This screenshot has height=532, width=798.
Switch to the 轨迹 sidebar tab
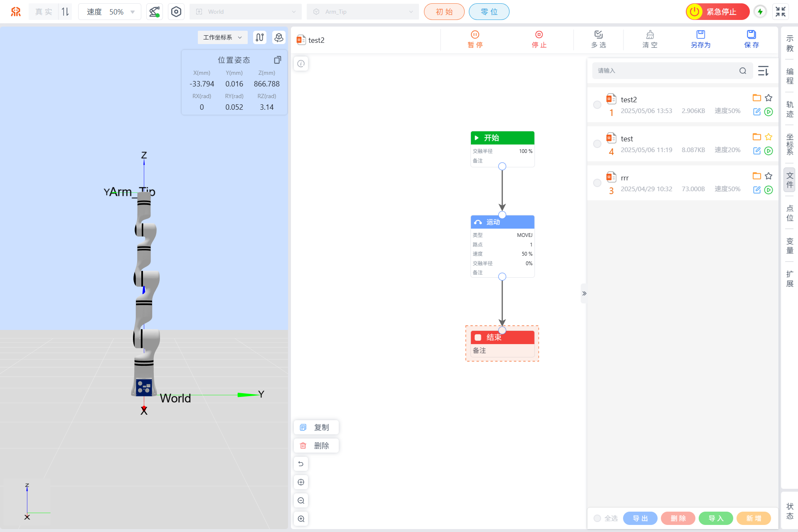point(790,109)
